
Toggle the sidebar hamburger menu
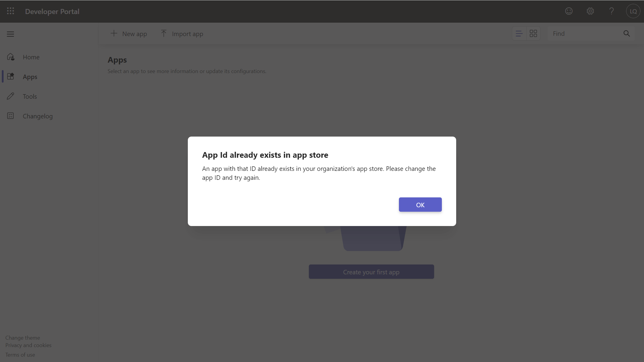11,34
